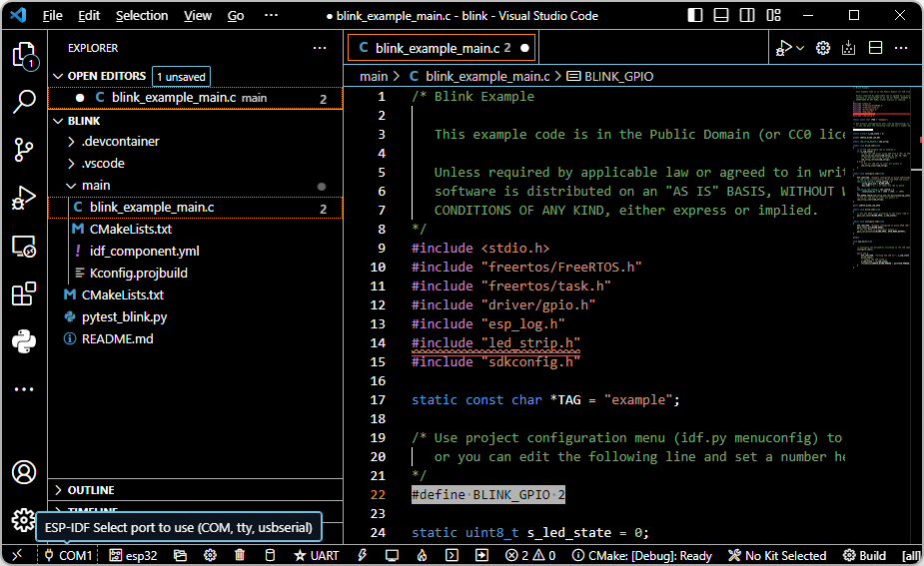The image size is (924, 566).
Task: Click the main breadcrumb folder
Action: click(374, 77)
